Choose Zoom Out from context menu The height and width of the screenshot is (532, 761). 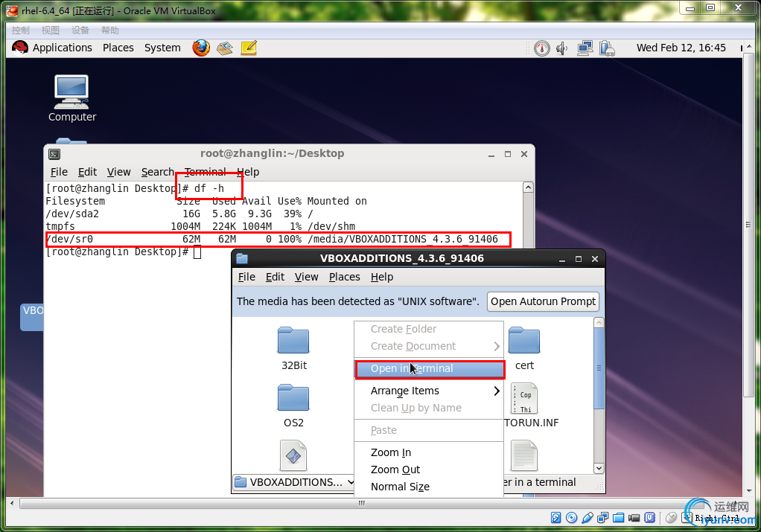coord(430,469)
